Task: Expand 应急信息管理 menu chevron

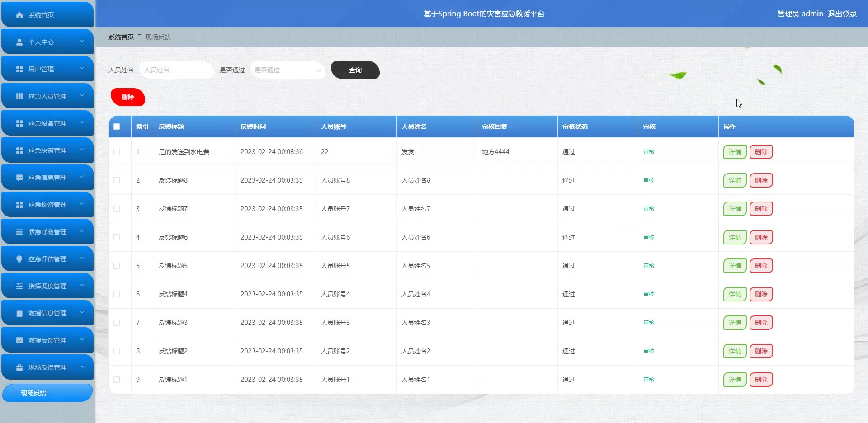Action: (x=82, y=177)
